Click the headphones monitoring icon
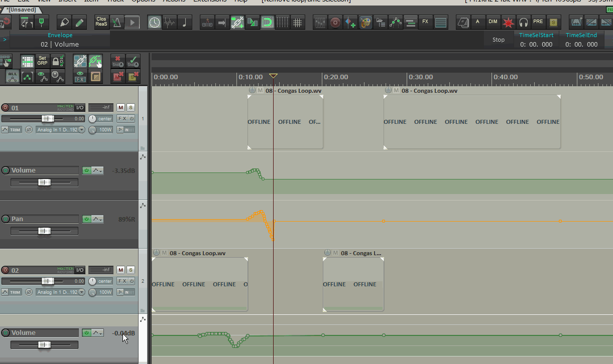This screenshot has width=613, height=364. (523, 22)
